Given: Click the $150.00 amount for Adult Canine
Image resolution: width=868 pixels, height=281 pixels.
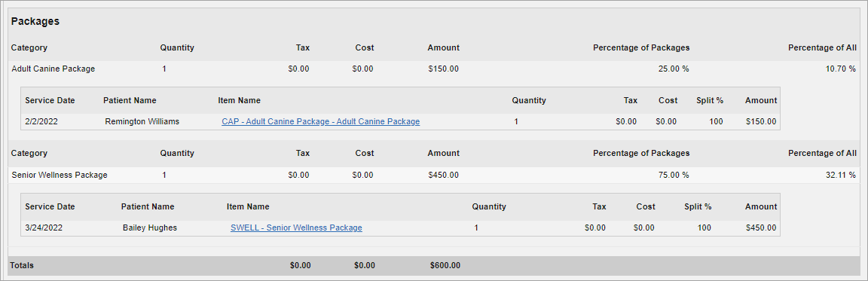Looking at the screenshot, I should 443,69.
